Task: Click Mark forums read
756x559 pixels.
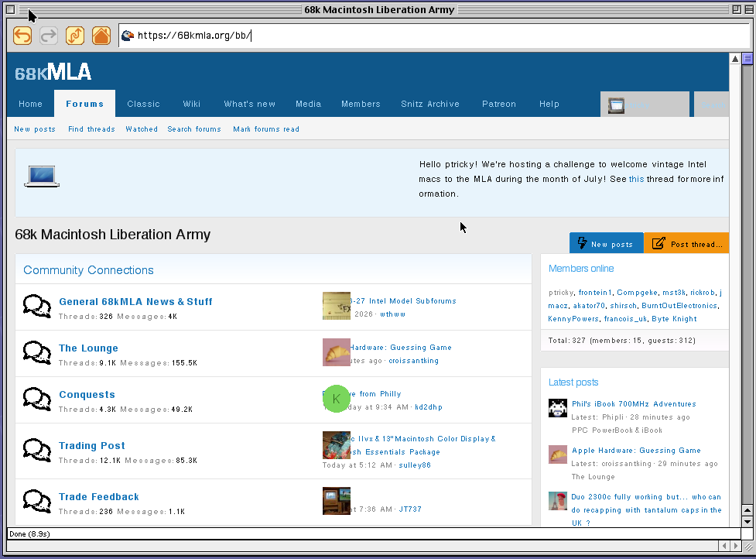Action: point(266,129)
